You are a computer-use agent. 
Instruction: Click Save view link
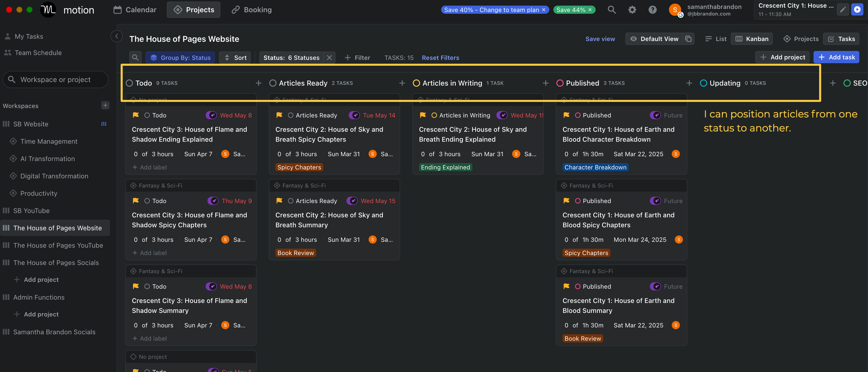pyautogui.click(x=600, y=39)
